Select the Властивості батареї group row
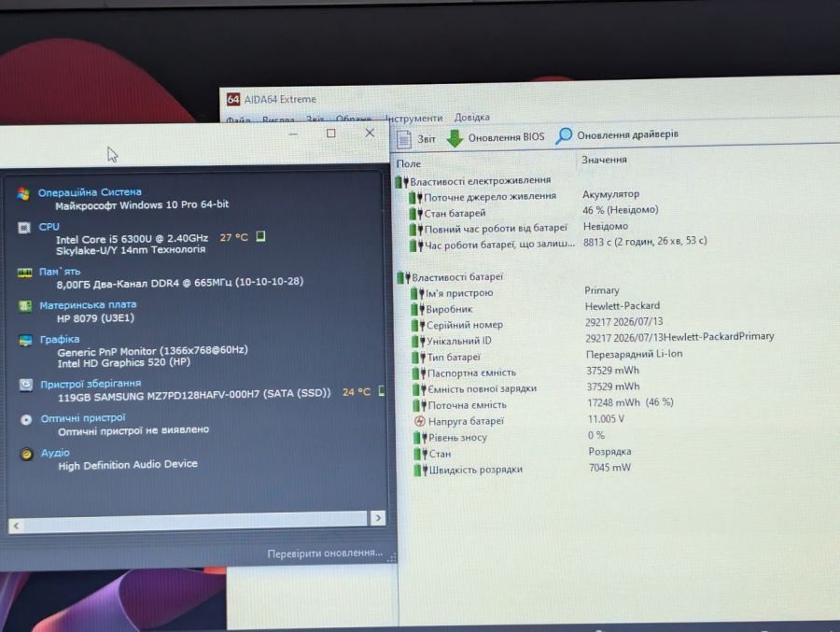The height and width of the screenshot is (632, 840). pyautogui.click(x=450, y=277)
